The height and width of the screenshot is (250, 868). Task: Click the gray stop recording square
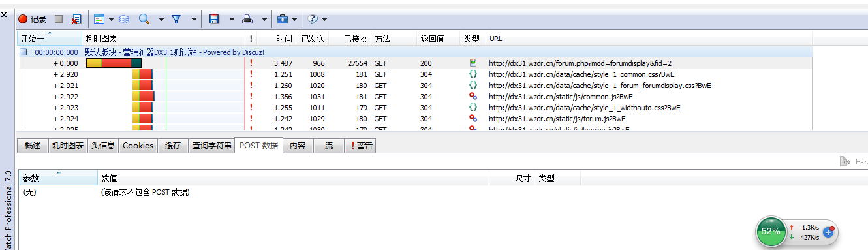(x=59, y=20)
